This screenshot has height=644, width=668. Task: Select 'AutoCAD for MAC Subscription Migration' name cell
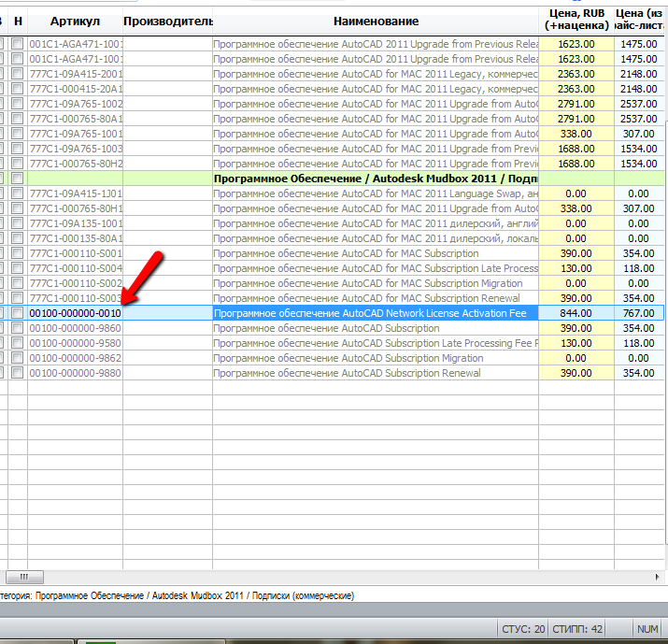tap(376, 283)
